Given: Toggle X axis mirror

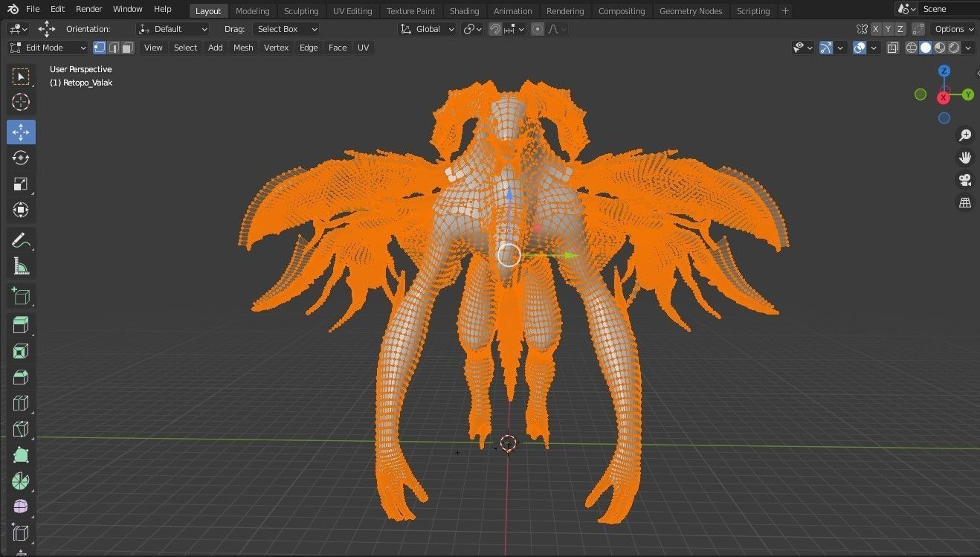Looking at the screenshot, I should (x=876, y=29).
